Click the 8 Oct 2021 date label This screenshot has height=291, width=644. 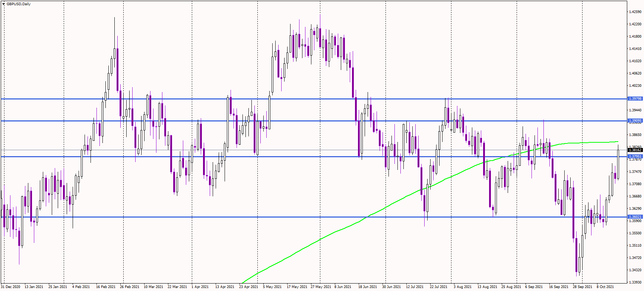pos(605,287)
